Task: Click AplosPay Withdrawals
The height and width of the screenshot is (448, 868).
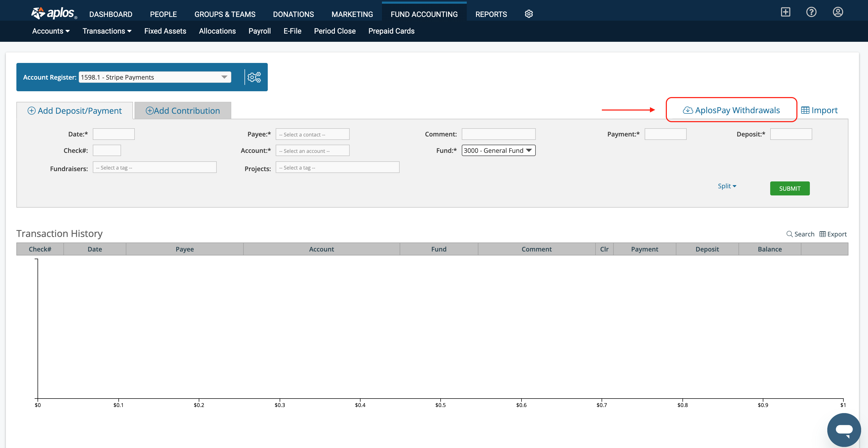Action: coord(731,110)
